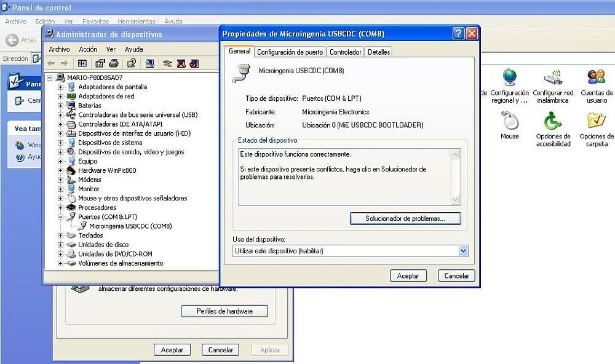Collapse the MARIO-F80D85AD7 root node
Screen dimensions: 615x364
pos(50,77)
